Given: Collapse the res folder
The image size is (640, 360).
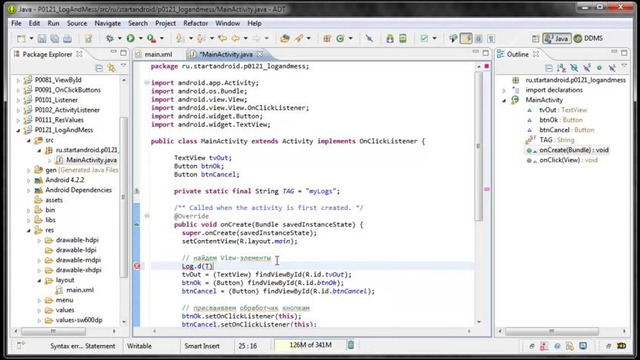Looking at the screenshot, I should [x=29, y=230].
